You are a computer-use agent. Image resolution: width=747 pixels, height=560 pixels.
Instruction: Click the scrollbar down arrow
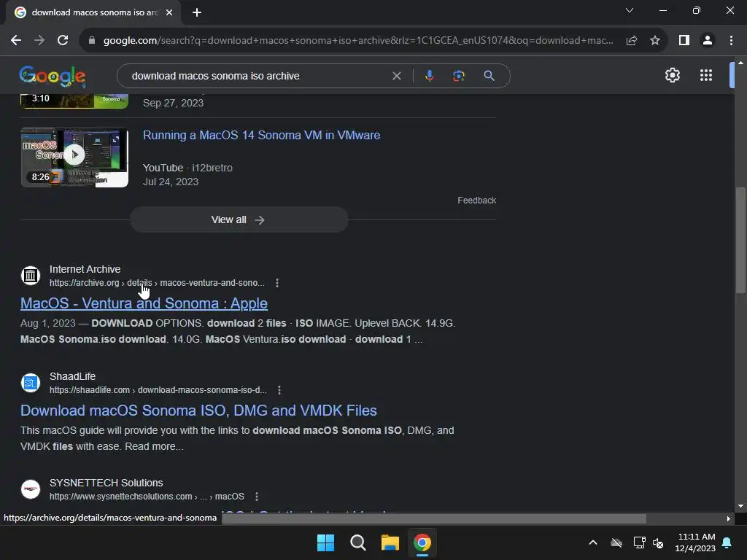coord(740,506)
